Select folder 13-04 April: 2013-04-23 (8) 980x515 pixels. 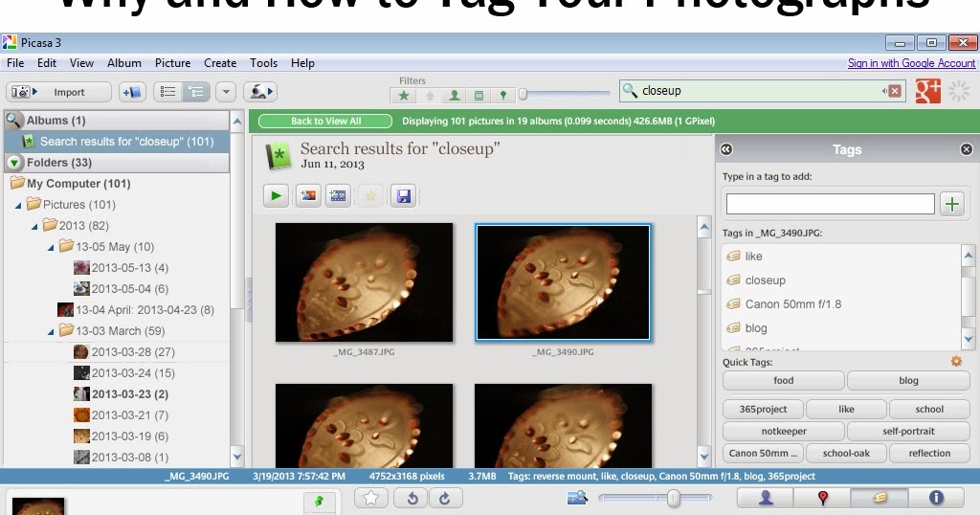(x=136, y=310)
